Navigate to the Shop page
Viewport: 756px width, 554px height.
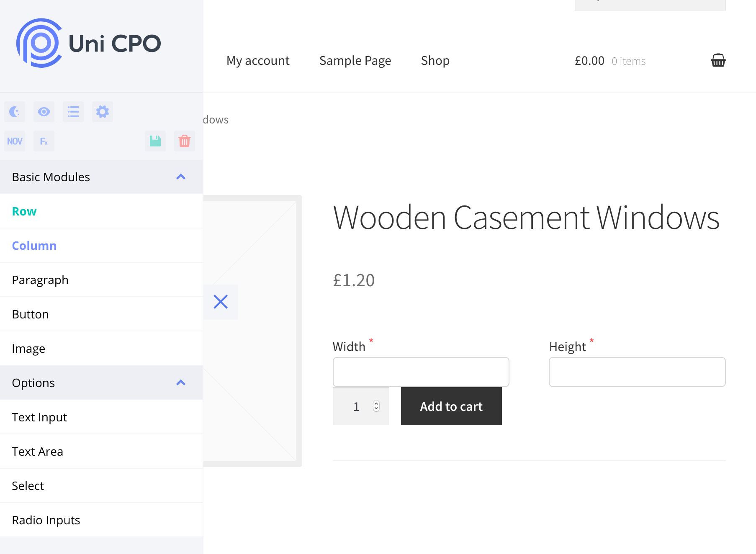point(435,61)
